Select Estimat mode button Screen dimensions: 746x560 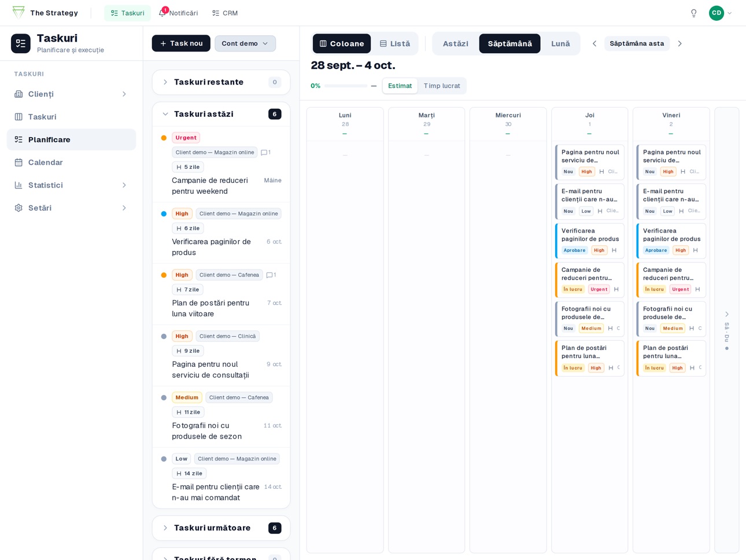tap(400, 86)
